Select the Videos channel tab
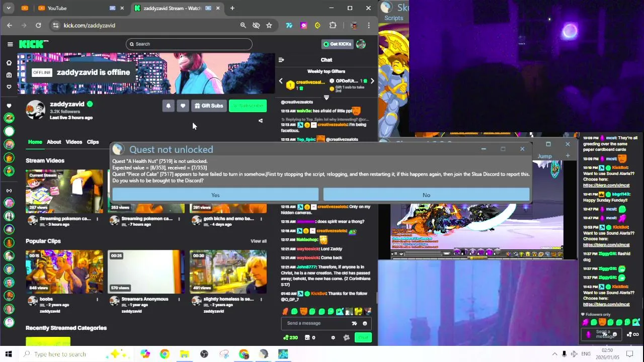 point(73,142)
